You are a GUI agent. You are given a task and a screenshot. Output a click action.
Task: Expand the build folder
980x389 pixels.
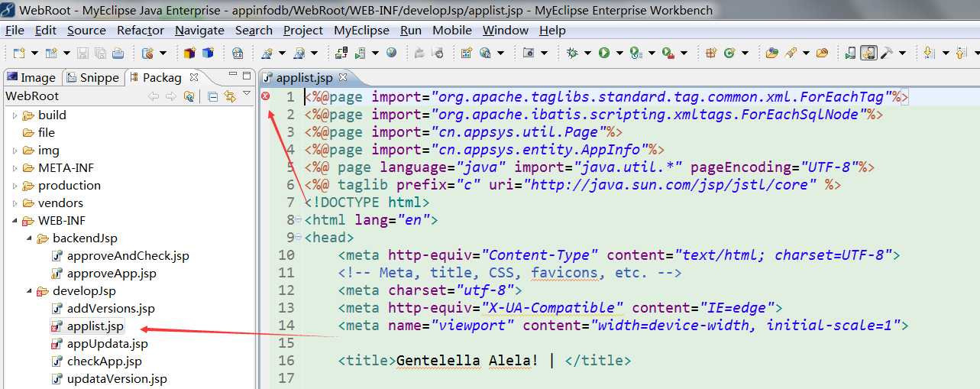[x=15, y=115]
